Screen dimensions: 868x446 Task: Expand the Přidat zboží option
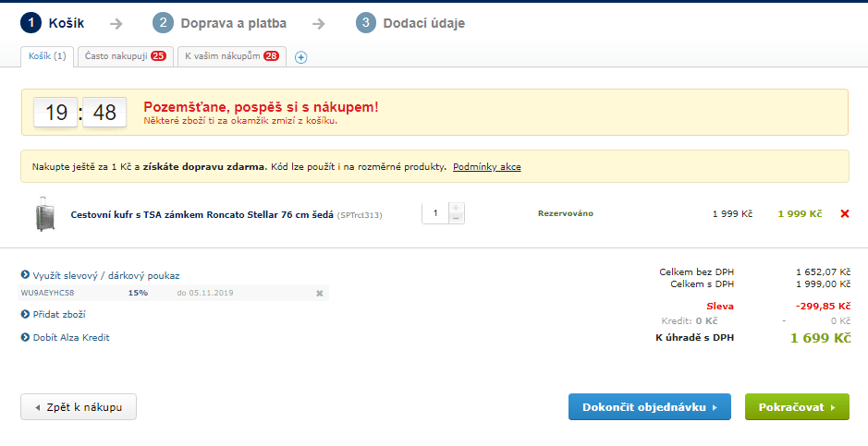click(x=59, y=314)
